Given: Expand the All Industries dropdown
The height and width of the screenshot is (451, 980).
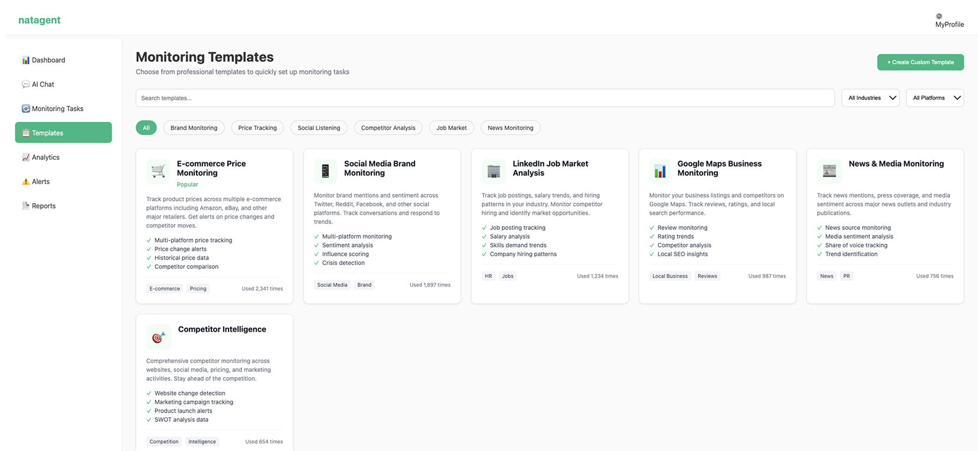Looking at the screenshot, I should click(x=870, y=98).
